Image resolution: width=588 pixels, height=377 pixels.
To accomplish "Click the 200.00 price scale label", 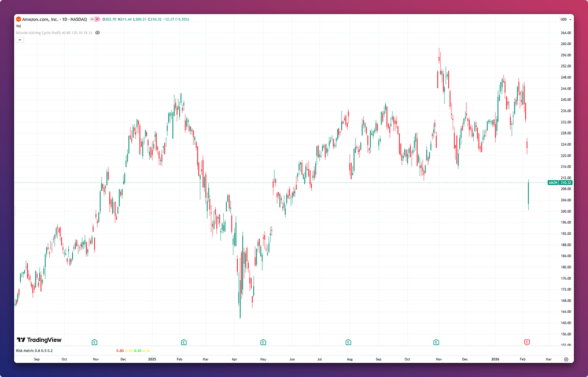I will [566, 211].
